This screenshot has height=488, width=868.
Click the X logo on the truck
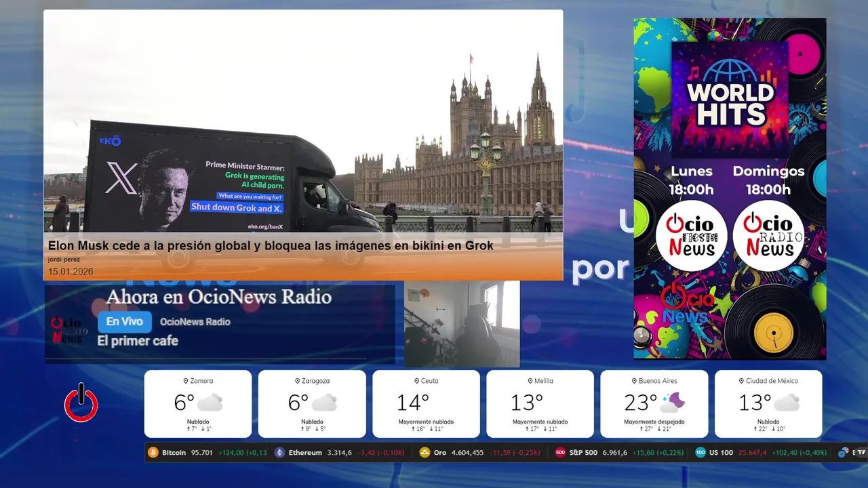point(121,178)
